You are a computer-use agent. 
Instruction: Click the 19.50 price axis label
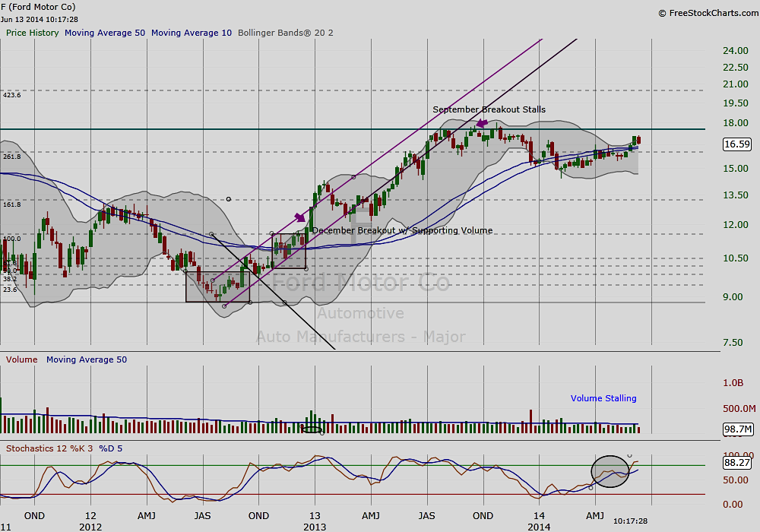click(736, 103)
